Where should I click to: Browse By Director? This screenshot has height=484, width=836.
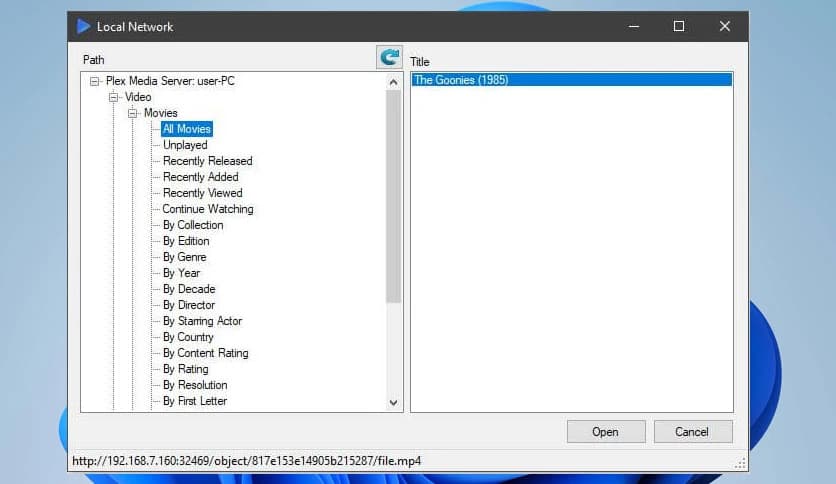189,305
